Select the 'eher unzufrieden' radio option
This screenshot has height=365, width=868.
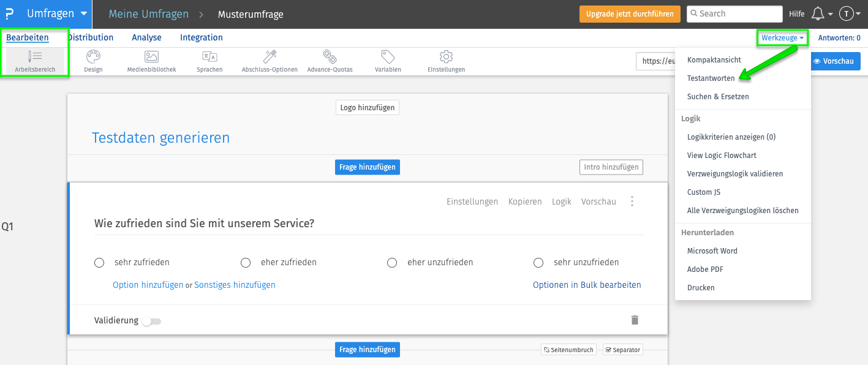[392, 263]
